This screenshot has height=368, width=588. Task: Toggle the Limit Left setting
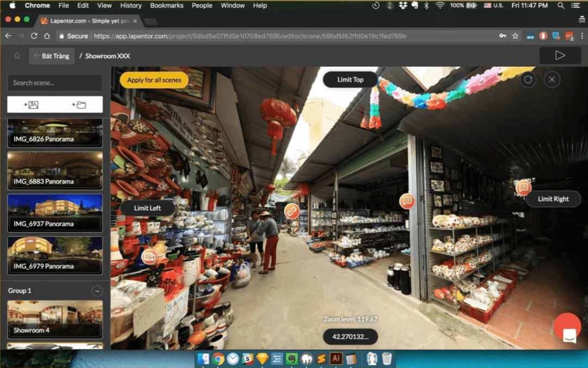point(147,207)
